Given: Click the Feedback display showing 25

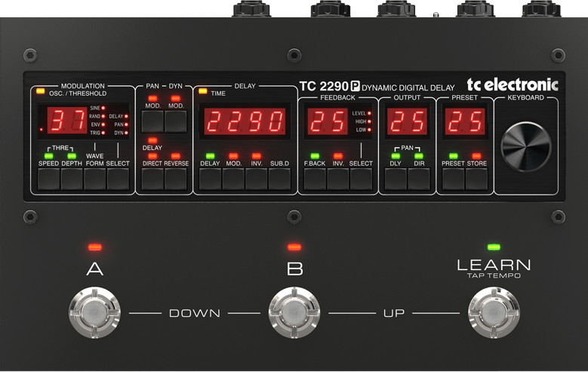Looking at the screenshot, I should pyautogui.click(x=328, y=121).
